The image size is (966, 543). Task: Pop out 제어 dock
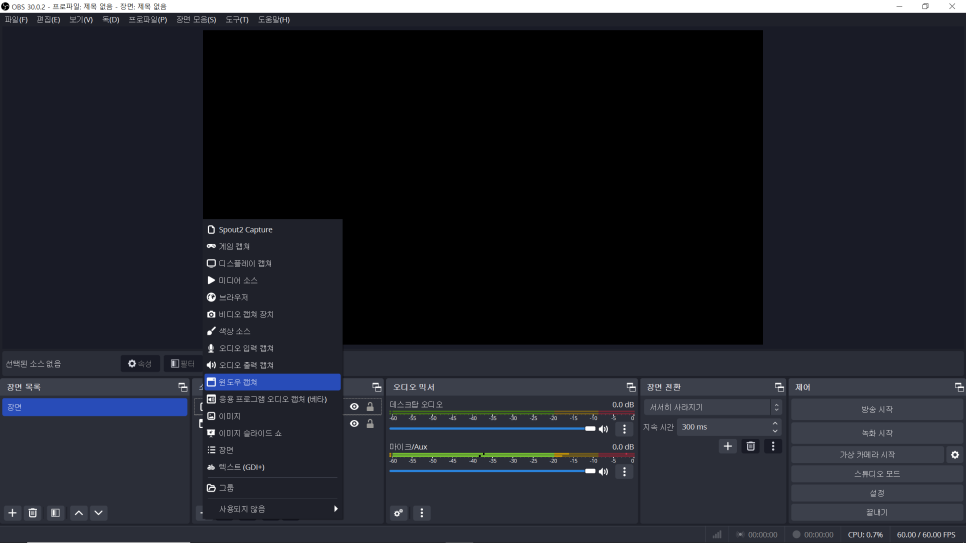point(959,387)
